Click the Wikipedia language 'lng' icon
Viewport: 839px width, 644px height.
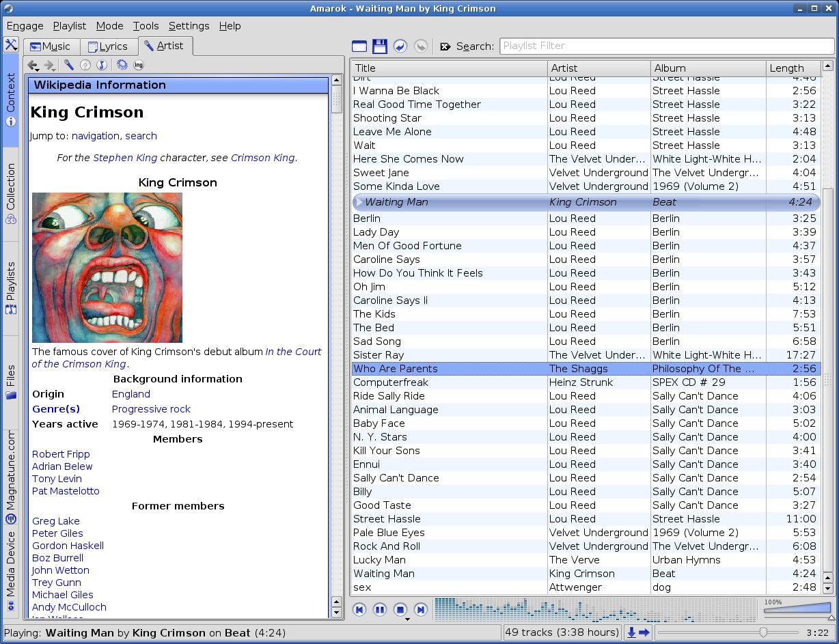click(139, 66)
